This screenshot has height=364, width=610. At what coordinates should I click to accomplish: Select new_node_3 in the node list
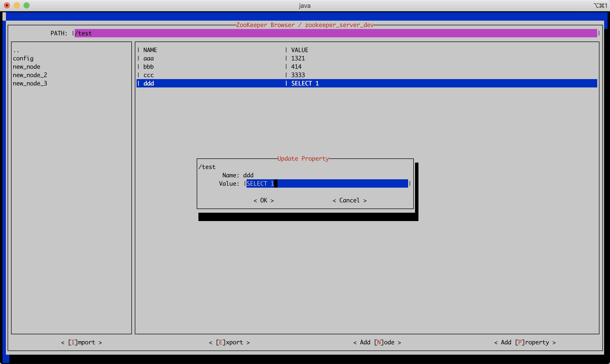[30, 84]
